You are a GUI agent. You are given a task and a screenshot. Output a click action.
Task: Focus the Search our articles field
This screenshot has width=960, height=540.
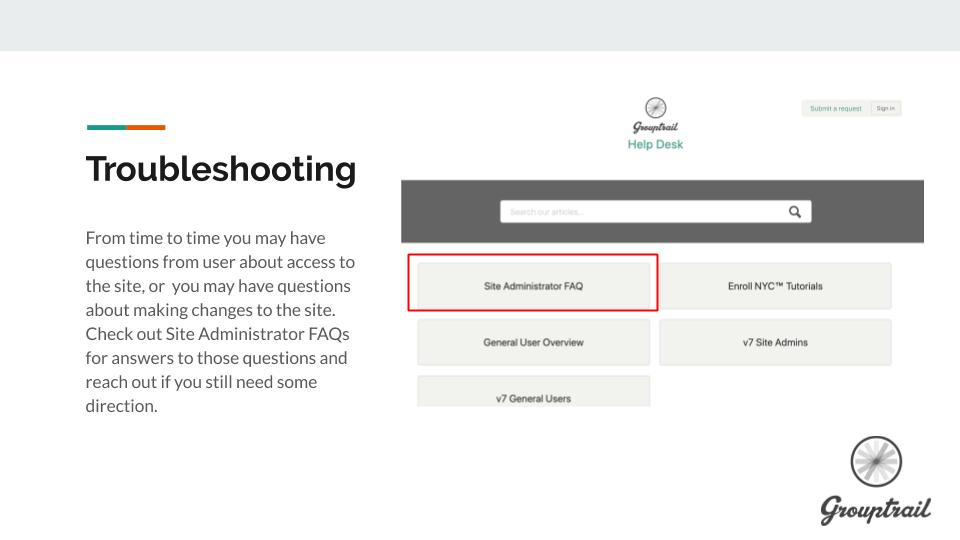640,212
